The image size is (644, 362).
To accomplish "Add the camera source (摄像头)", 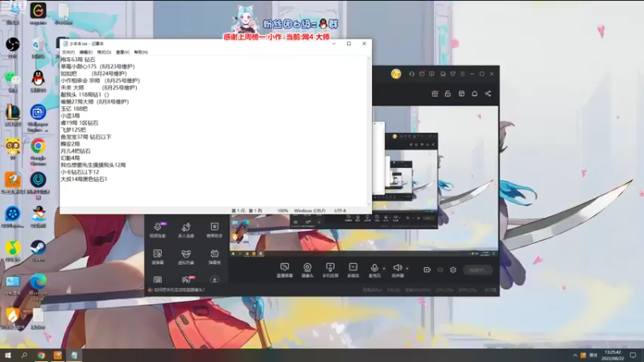I will 308,270.
